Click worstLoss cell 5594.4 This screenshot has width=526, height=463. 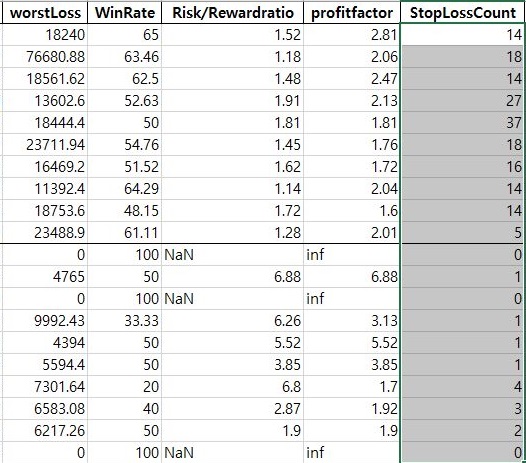(45, 365)
